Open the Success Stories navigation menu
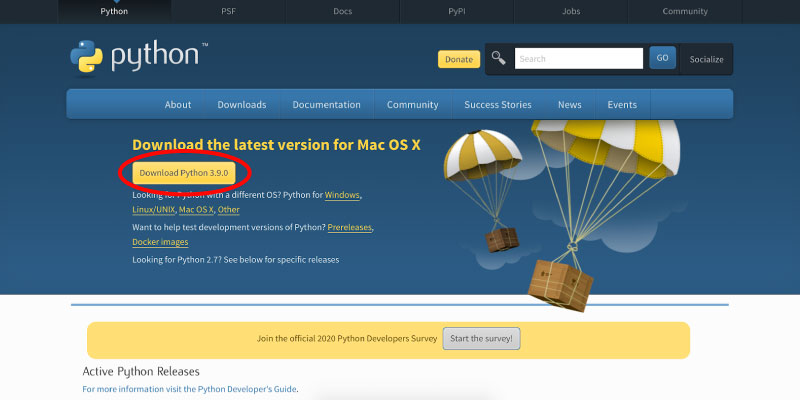This screenshot has height=400, width=800. [498, 105]
